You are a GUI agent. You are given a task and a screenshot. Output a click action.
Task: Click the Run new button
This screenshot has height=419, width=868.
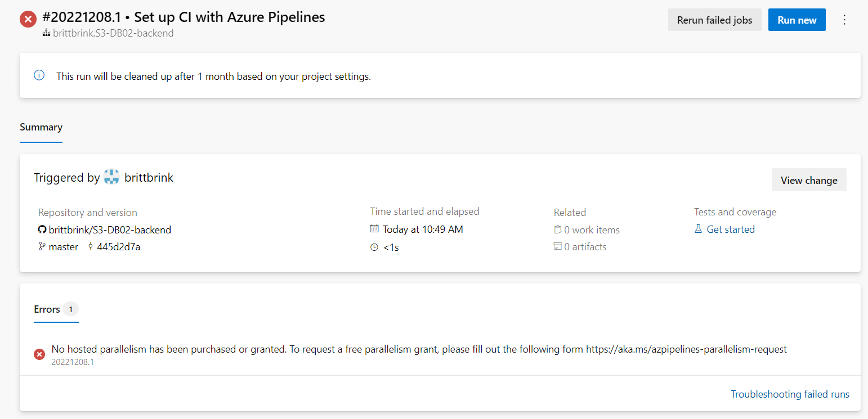pos(797,20)
